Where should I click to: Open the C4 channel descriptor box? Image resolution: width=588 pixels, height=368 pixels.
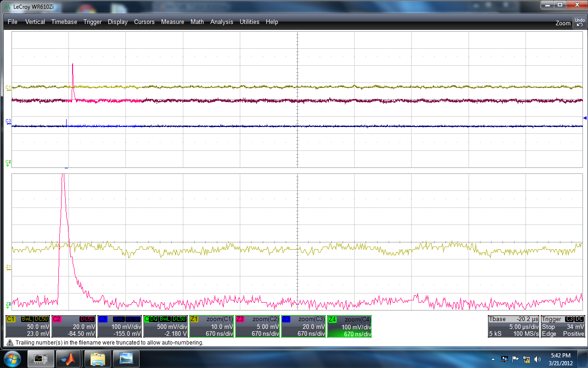coord(165,327)
